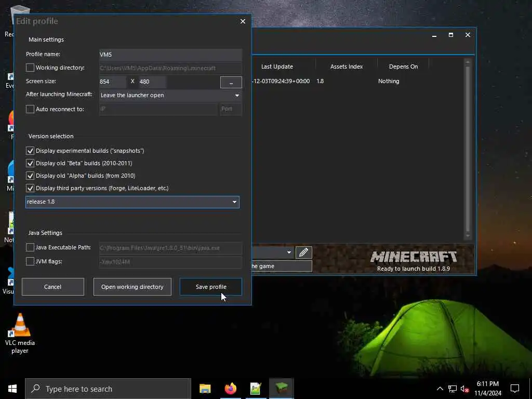Click the Auto reconnect Port field
The height and width of the screenshot is (399, 532).
231,109
